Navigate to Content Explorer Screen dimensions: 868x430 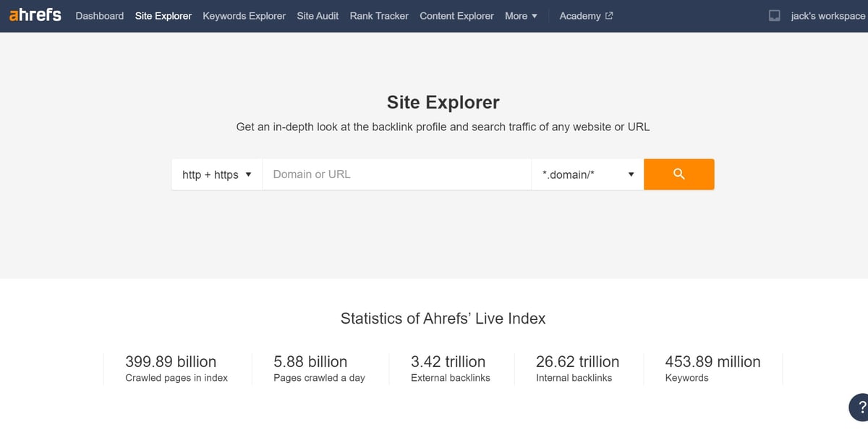tap(456, 16)
